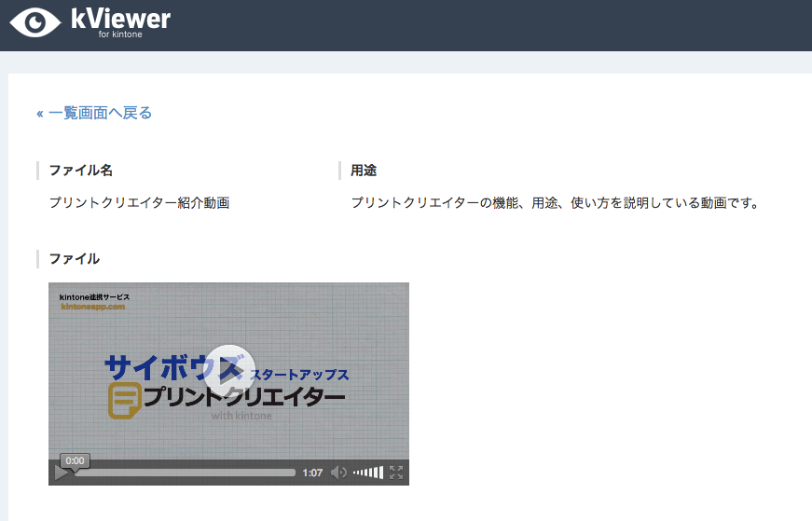The image size is (812, 521).
Task: Click the description text about プリントクリエイターの機能
Action: click(x=555, y=202)
